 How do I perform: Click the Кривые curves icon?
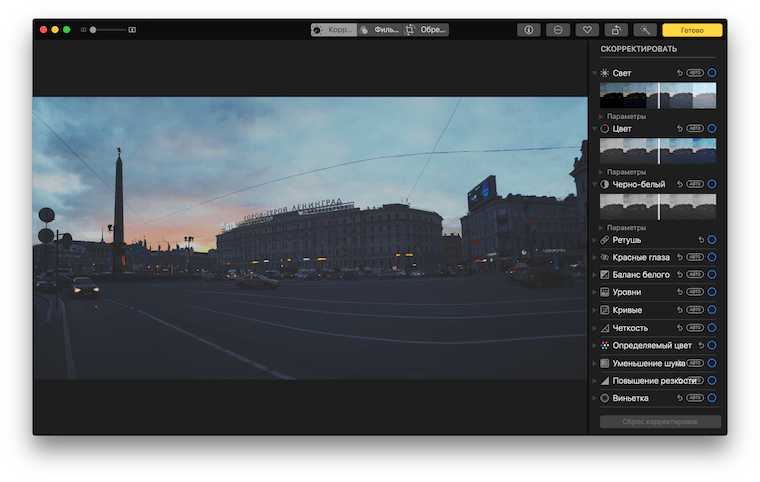(605, 310)
